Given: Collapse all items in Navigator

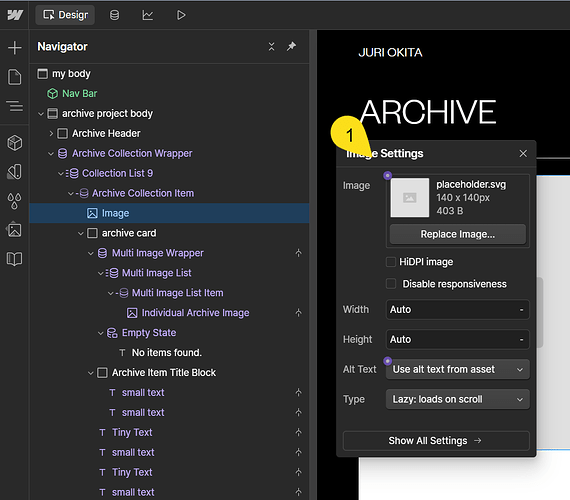Looking at the screenshot, I should (x=272, y=47).
